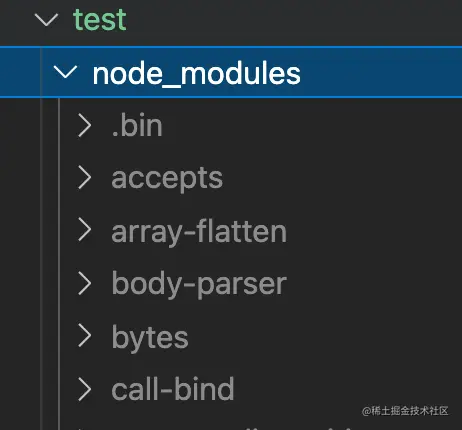Select the test folder label

point(100,20)
